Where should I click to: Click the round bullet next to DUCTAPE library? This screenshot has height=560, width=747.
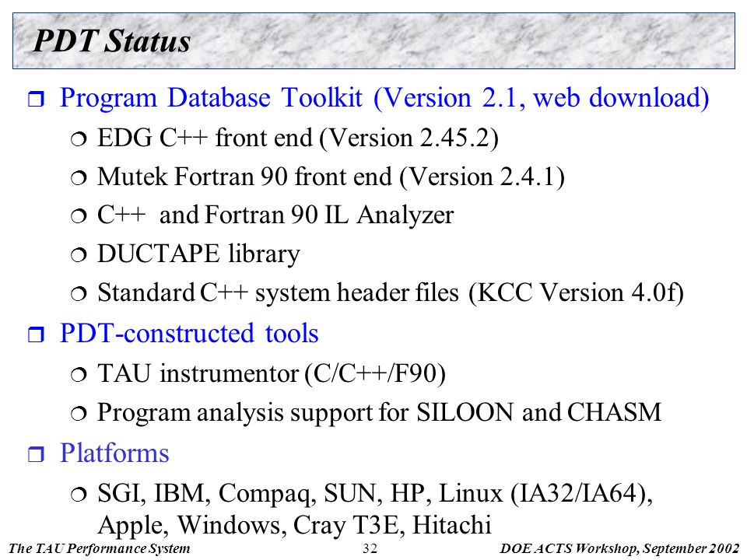coord(79,255)
